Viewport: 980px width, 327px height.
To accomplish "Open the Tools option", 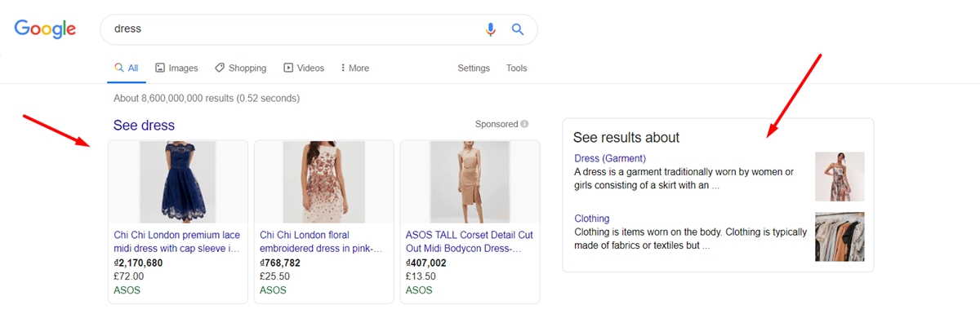I will (517, 68).
